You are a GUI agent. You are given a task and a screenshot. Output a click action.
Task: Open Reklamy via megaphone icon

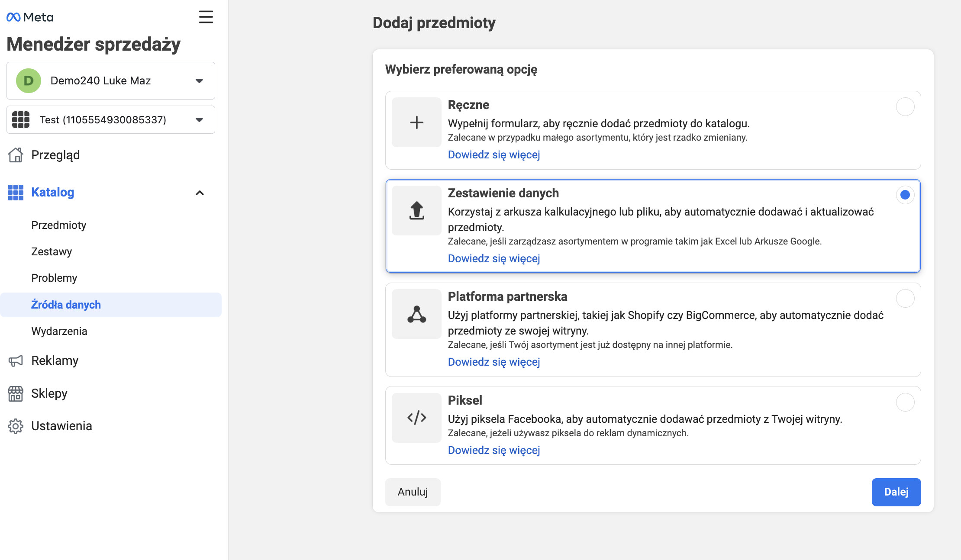pos(16,360)
